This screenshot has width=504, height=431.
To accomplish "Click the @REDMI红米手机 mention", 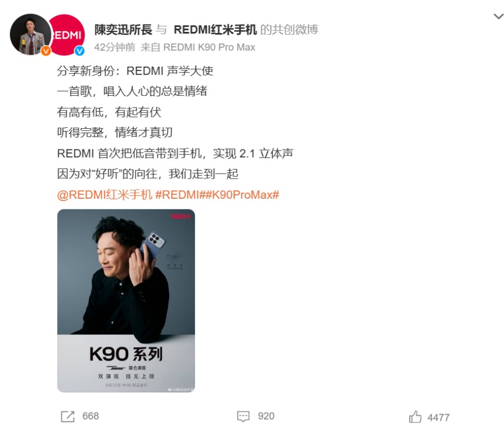I will tap(105, 195).
